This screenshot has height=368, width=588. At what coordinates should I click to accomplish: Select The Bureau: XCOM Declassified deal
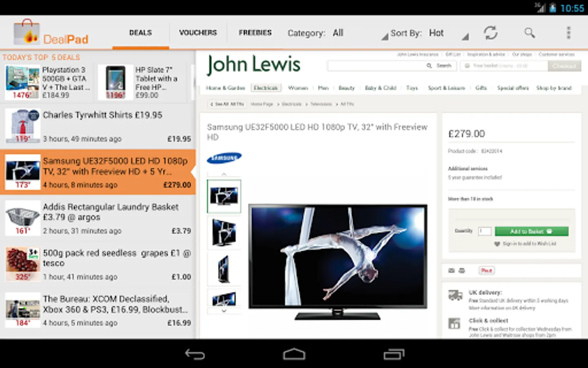point(98,310)
